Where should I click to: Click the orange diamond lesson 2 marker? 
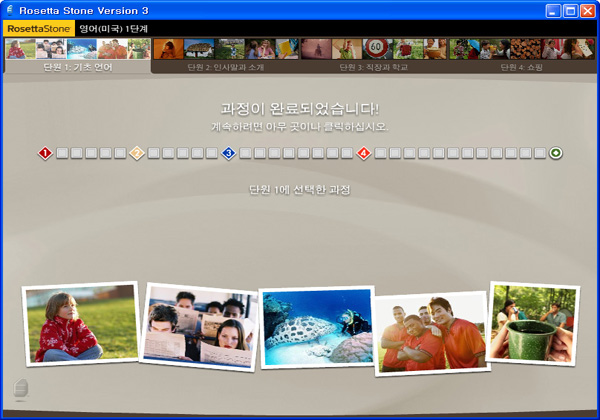pyautogui.click(x=137, y=153)
